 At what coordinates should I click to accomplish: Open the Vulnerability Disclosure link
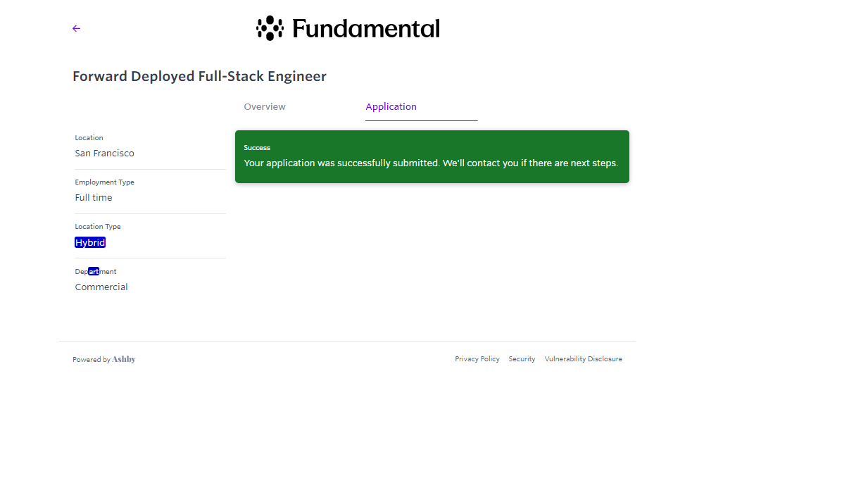pos(583,359)
